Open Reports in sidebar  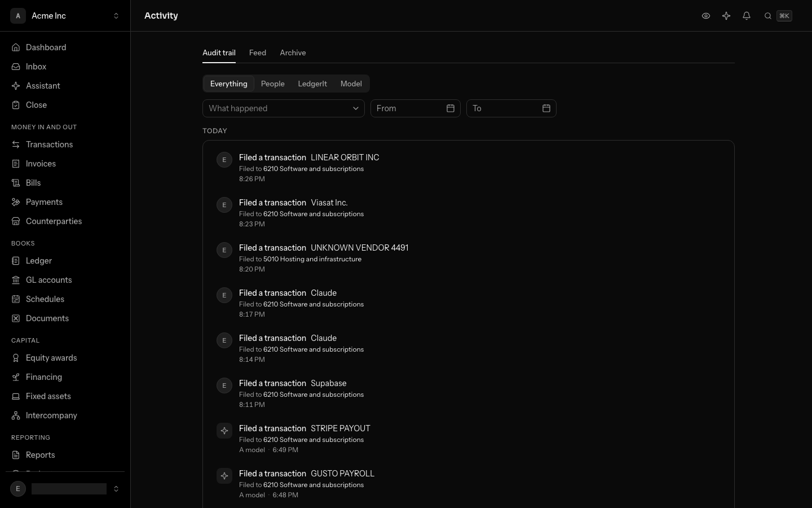click(65, 455)
